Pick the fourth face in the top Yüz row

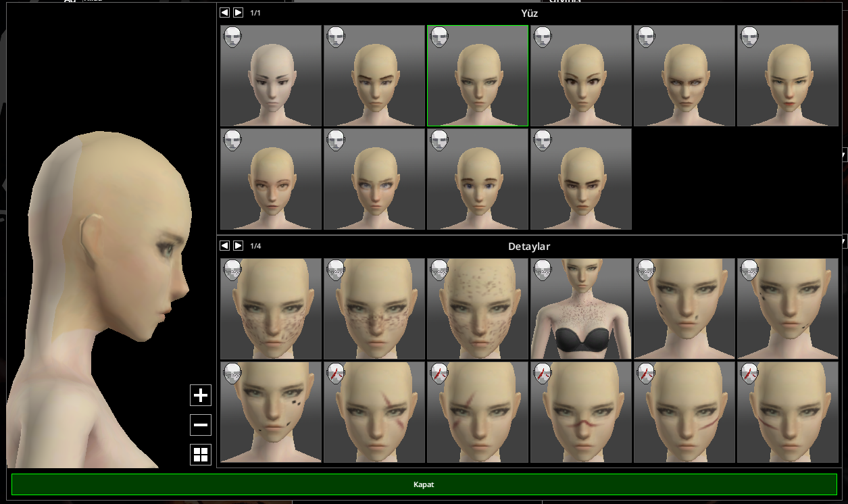581,76
